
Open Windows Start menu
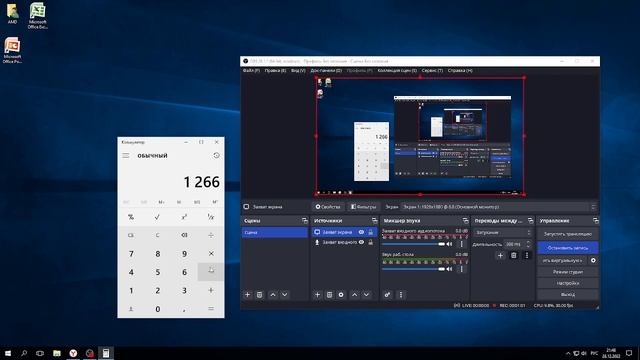click(x=8, y=353)
